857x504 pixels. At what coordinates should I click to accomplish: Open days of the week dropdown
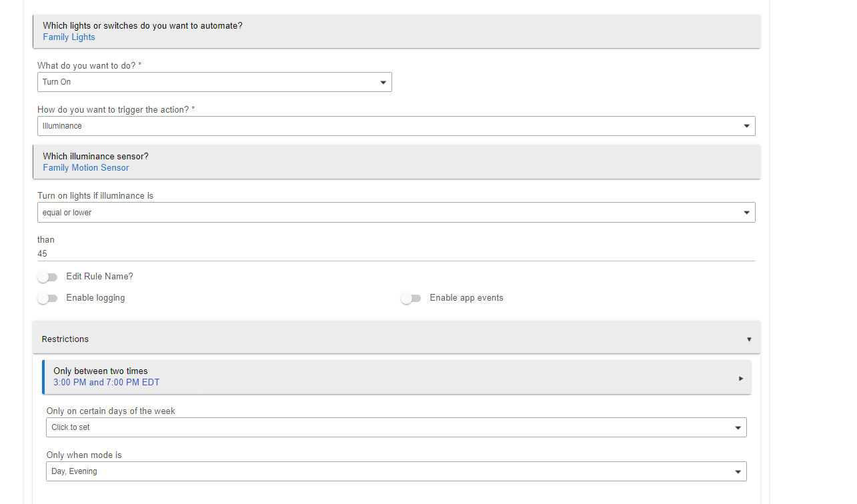(x=396, y=427)
